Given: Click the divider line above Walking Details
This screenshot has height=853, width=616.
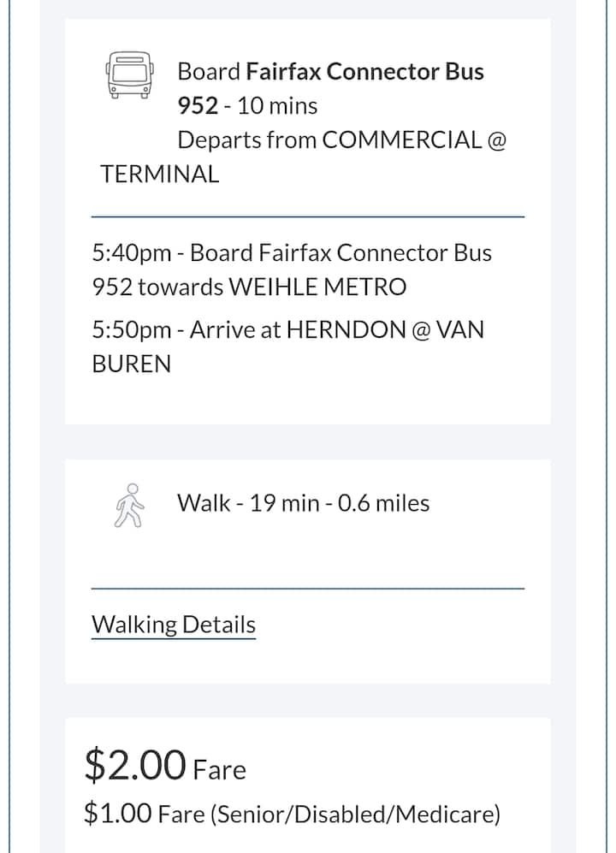Looking at the screenshot, I should (x=308, y=589).
